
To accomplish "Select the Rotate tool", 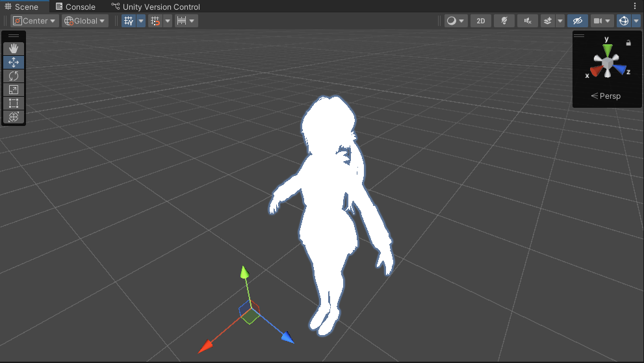I will click(x=14, y=76).
